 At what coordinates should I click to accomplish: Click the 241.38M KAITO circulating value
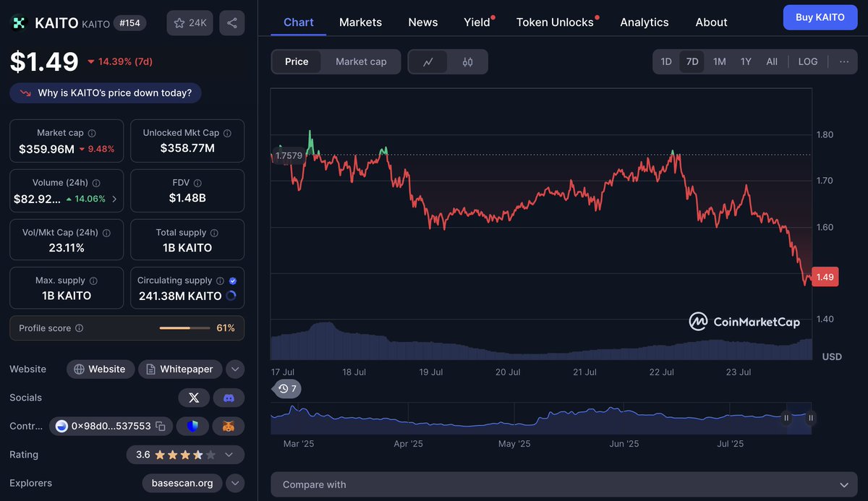click(x=180, y=296)
